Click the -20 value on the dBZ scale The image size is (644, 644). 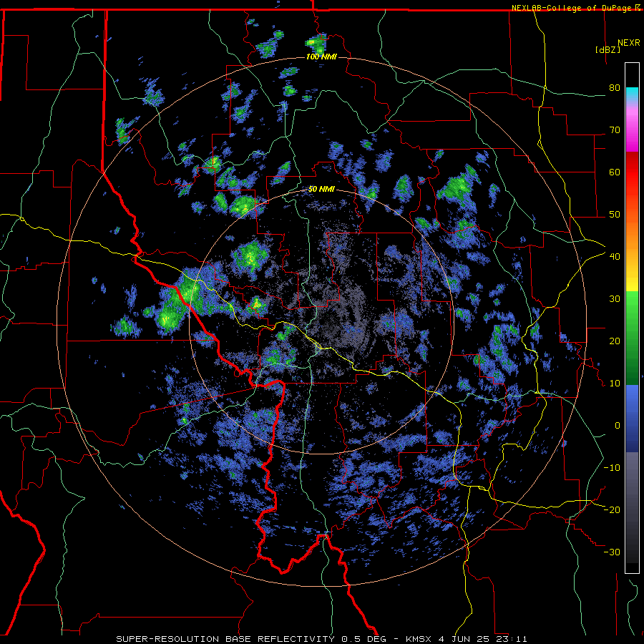612,509
